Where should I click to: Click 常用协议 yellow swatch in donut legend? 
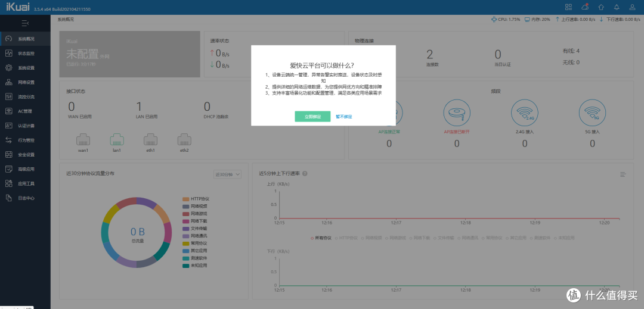coord(185,244)
